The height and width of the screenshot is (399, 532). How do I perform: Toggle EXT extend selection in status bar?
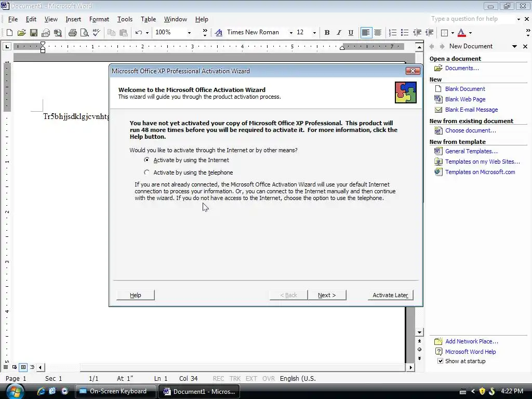(251, 378)
